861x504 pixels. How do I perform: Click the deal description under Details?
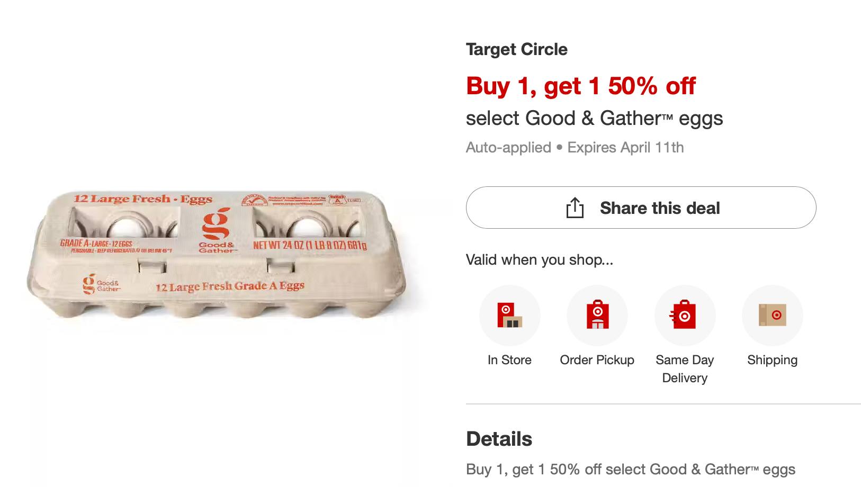click(630, 470)
